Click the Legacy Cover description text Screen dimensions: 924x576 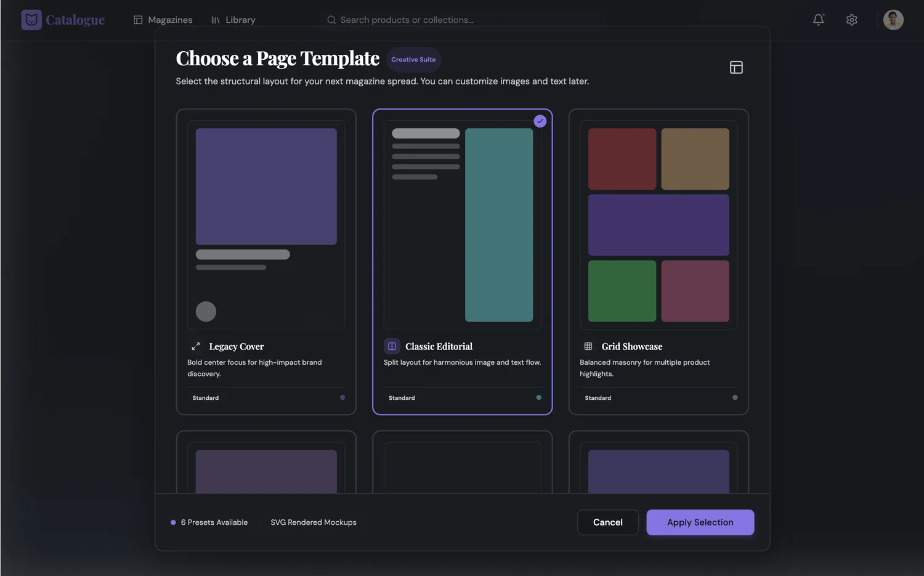254,368
